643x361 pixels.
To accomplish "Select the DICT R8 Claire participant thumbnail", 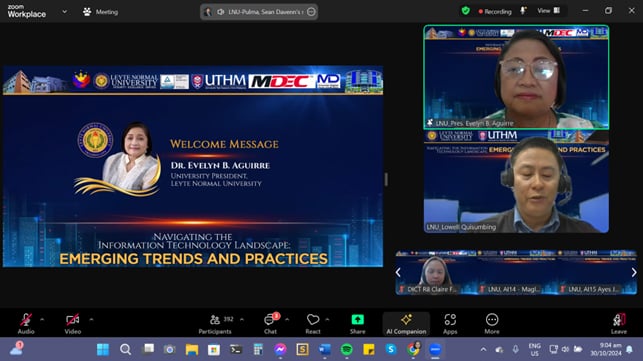I will (x=435, y=272).
